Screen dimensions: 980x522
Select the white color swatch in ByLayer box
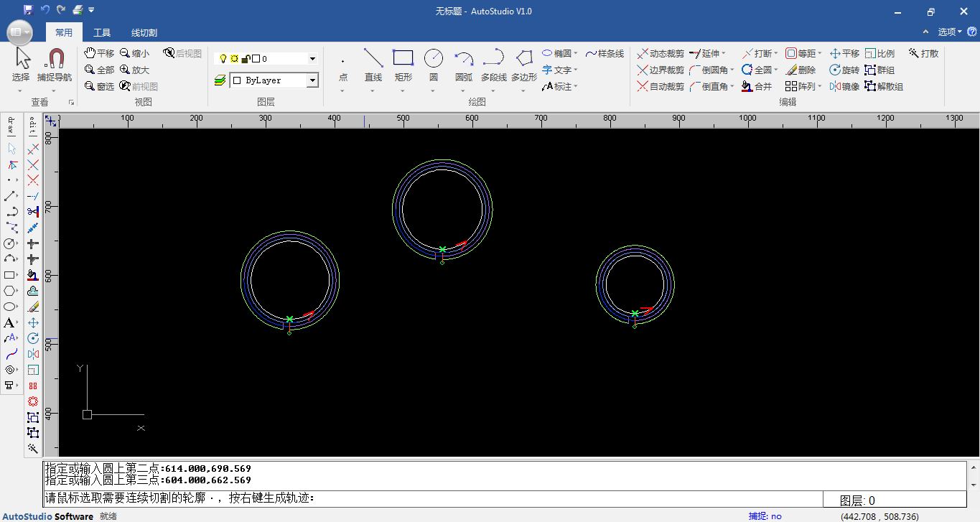(x=237, y=80)
